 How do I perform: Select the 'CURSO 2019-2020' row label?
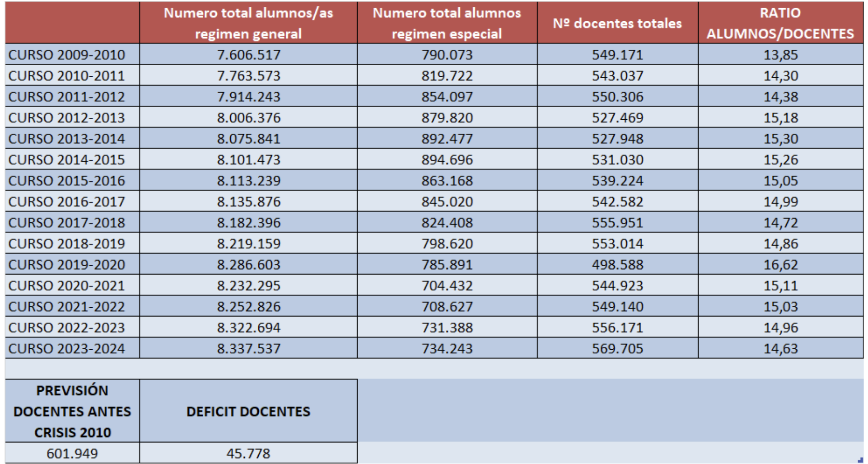click(x=67, y=265)
